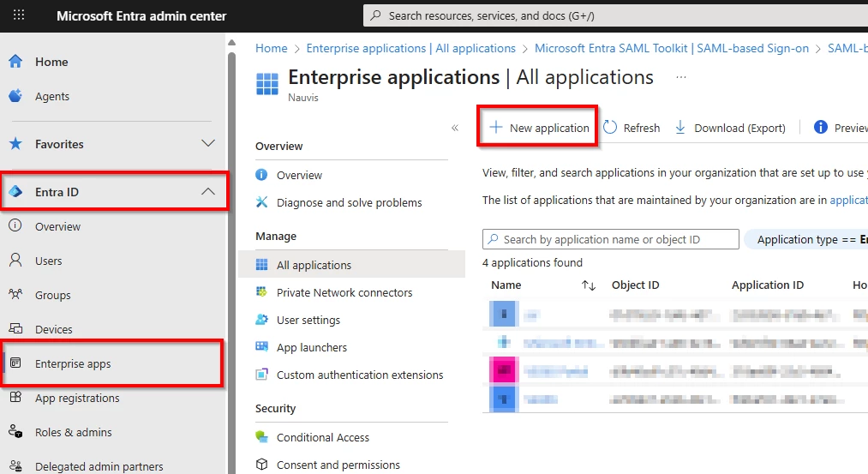Sort the table using the Name sort arrows
This screenshot has height=474, width=868.
589,285
